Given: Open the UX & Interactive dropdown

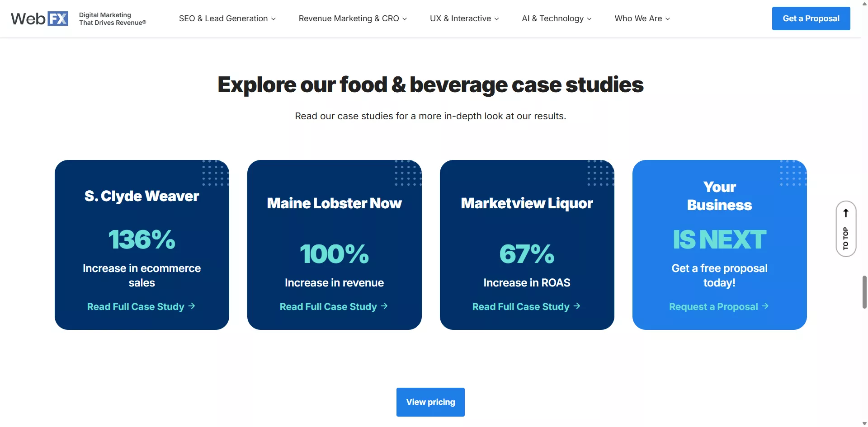Looking at the screenshot, I should pyautogui.click(x=464, y=19).
